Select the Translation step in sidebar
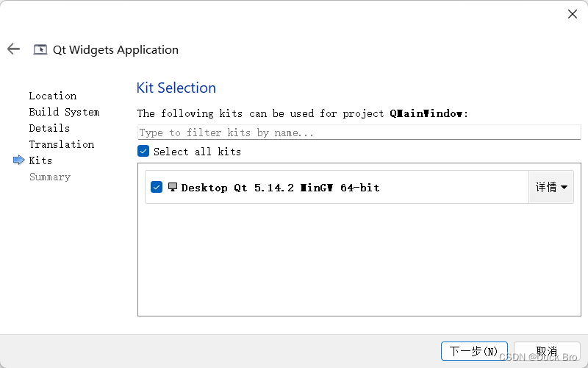Image resolution: width=588 pixels, height=368 pixels. click(x=62, y=144)
